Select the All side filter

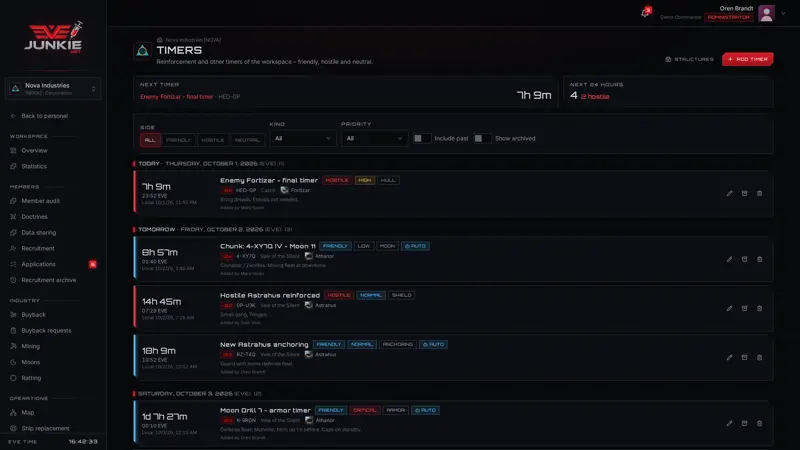click(x=150, y=140)
